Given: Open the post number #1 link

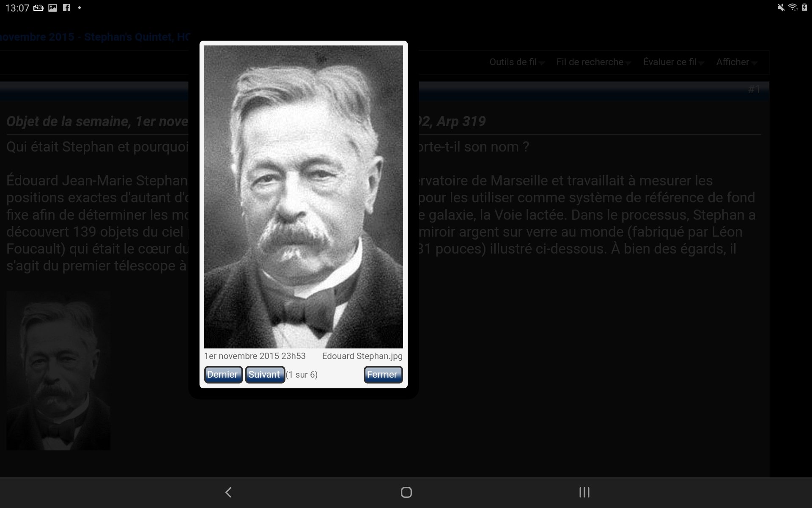Looking at the screenshot, I should pyautogui.click(x=754, y=89).
